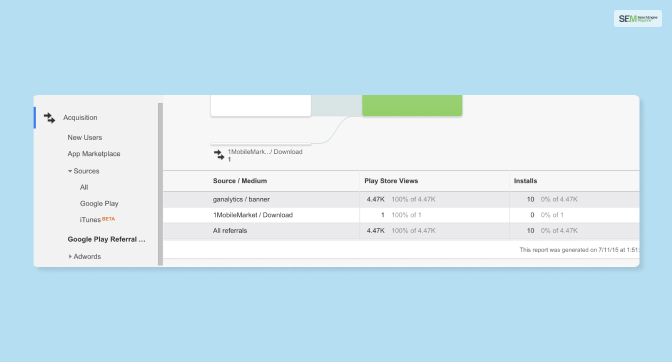This screenshot has width=672, height=362.
Task: Click the sidebar vertical scrollbar
Action: [160, 184]
